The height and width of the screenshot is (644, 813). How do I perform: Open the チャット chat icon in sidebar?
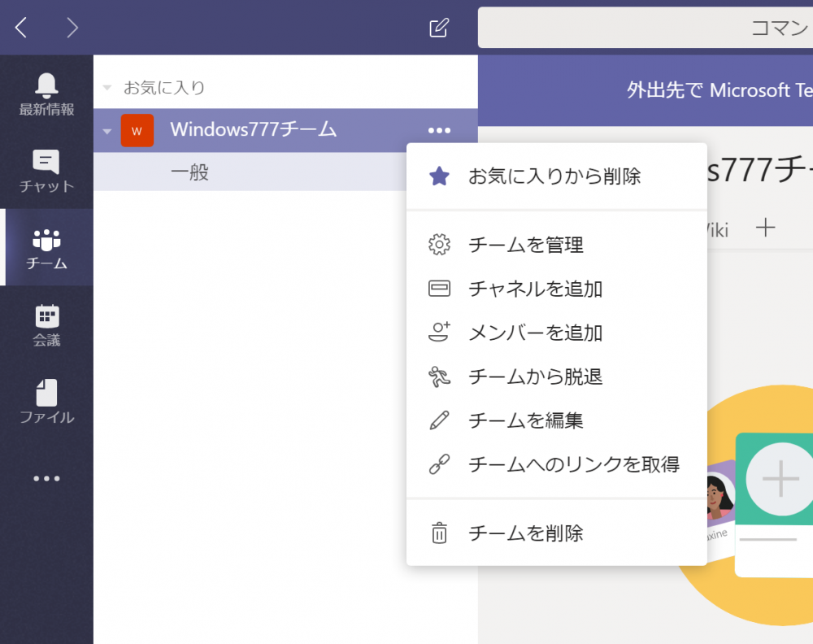[x=46, y=163]
